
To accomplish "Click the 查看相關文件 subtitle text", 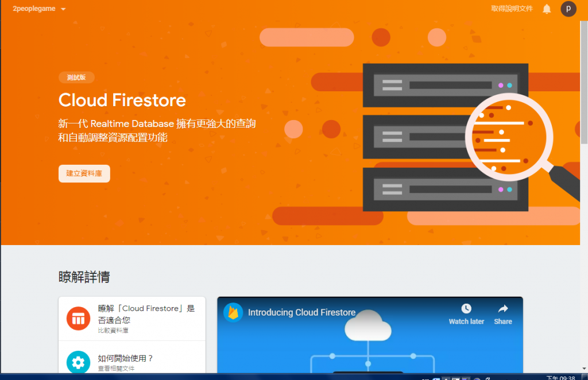I will click(116, 369).
